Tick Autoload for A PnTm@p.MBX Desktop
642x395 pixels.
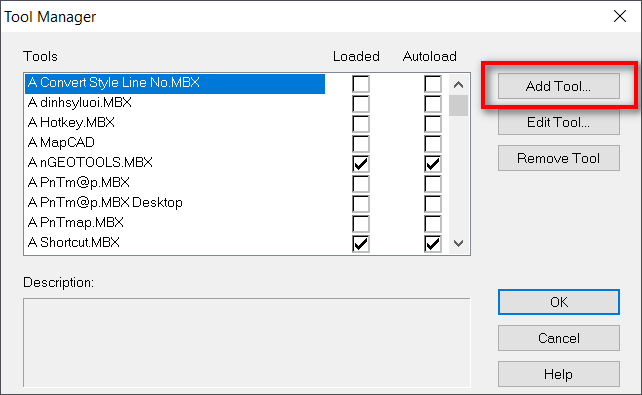point(433,204)
